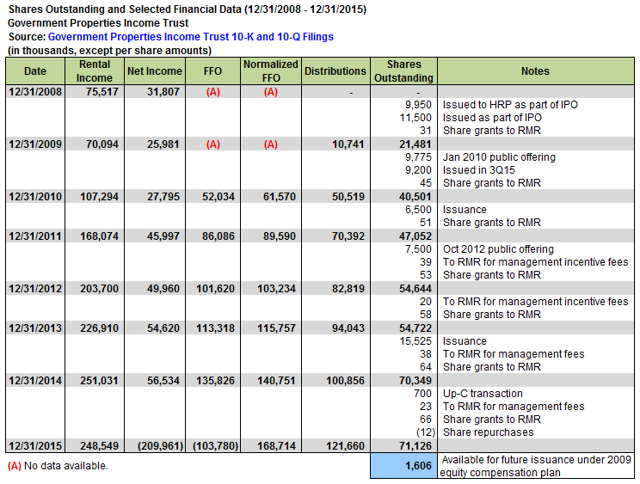Select the Normalized FFO column header
The height and width of the screenshot is (484, 640).
click(271, 71)
